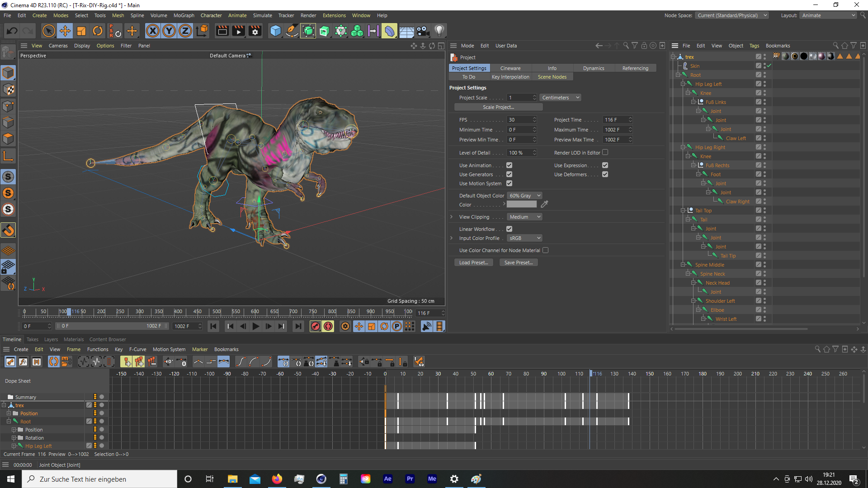The image size is (868, 488).
Task: Toggle Autokeying red circle icon
Action: 328,326
